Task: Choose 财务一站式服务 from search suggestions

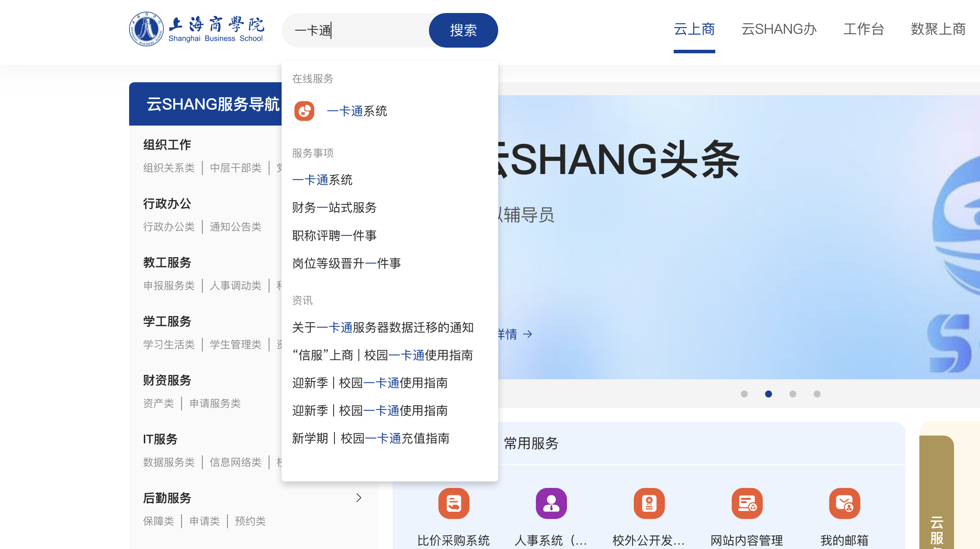Action: 334,208
